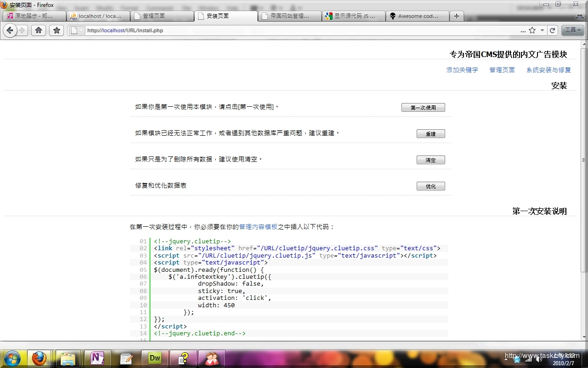Switch to the Awesome code tab
Viewport: 588px width, 368px height.
[x=416, y=16]
